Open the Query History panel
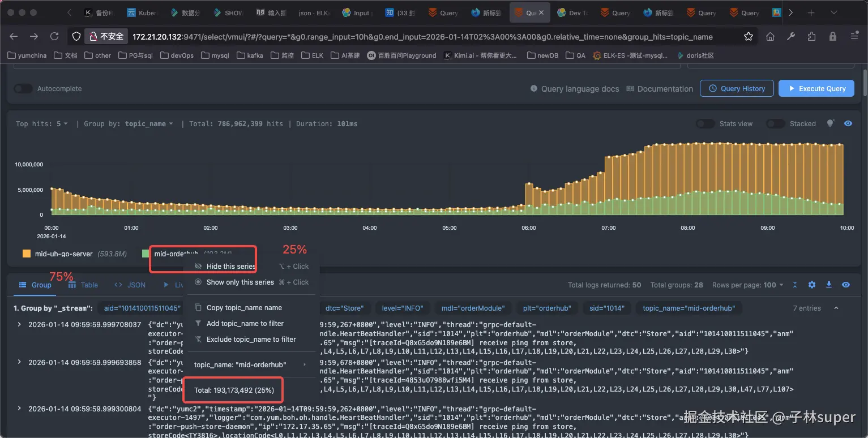The image size is (868, 438). 737,88
